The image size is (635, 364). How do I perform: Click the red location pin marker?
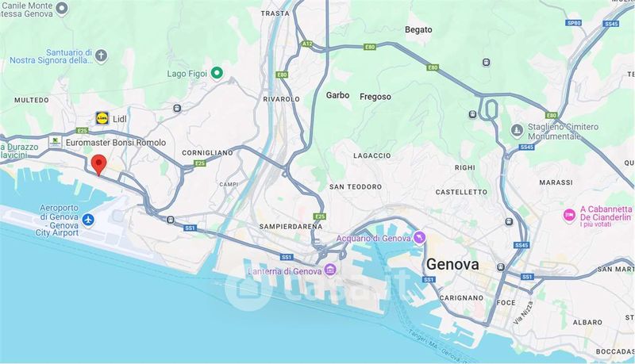tap(98, 165)
